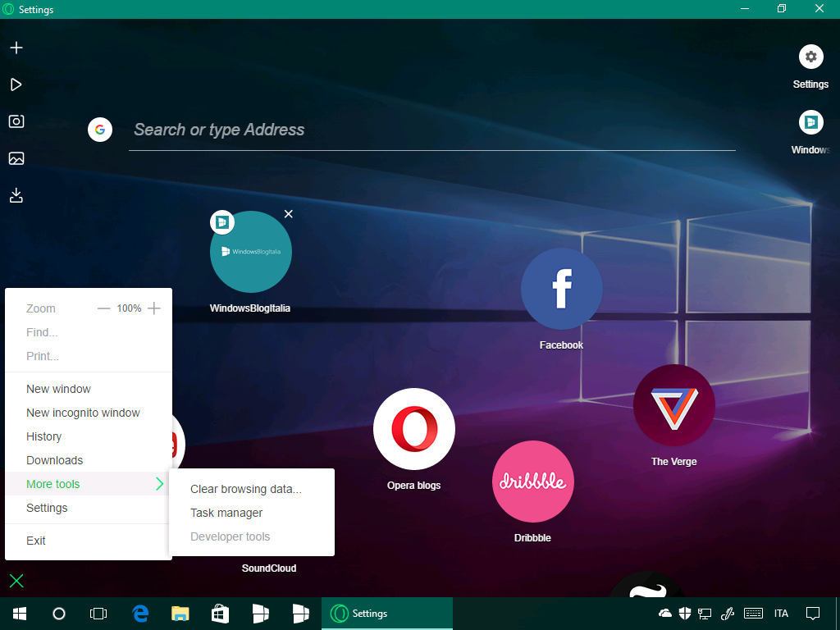Screen dimensions: 840x630
Task: Remove the WindowsBlogItalia speed dial with its X
Action: pos(288,214)
